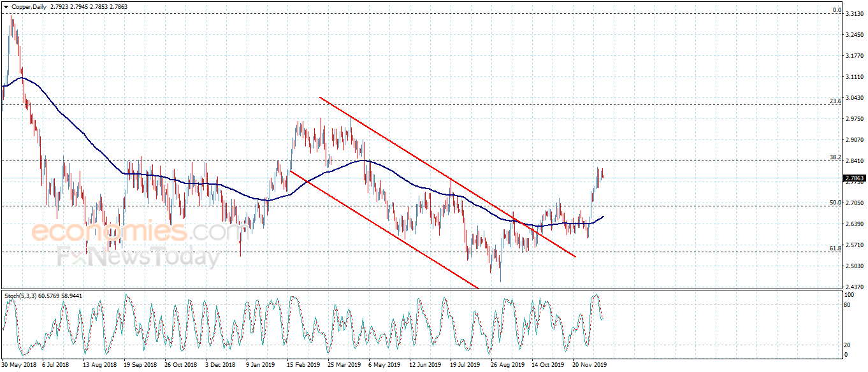Click the 15 Feb 2019 date label
The height and width of the screenshot is (372, 868).
point(303,365)
